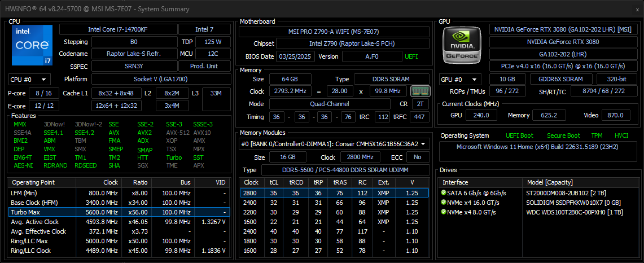644x263 pixels.
Task: Click the TPM status label
Action: coord(597,135)
